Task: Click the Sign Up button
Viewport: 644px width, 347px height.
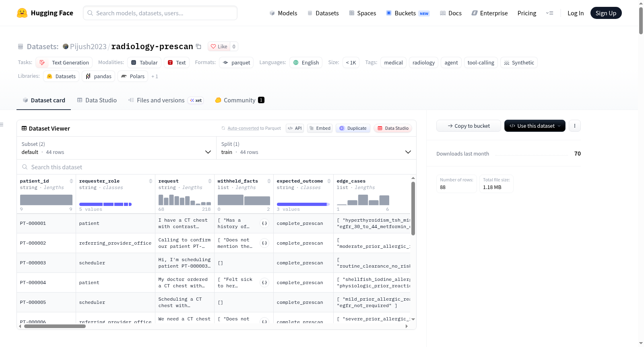Action: (x=606, y=13)
